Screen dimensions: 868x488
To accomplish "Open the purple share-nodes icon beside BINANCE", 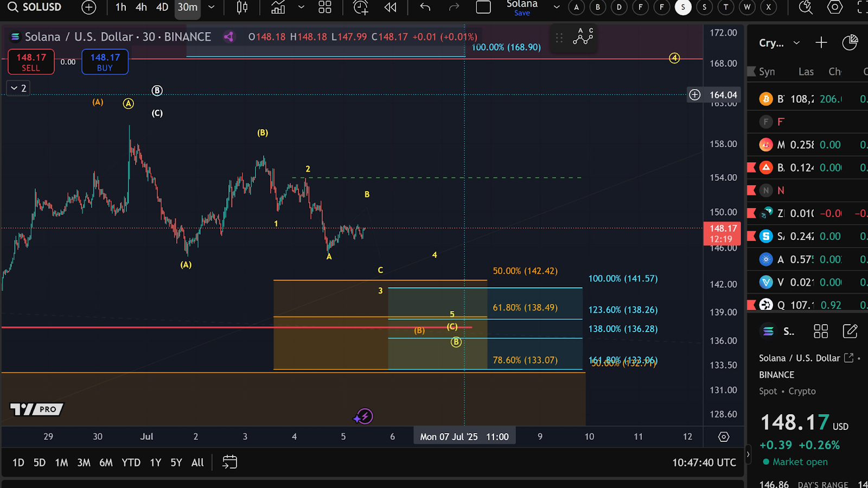I will pos(229,37).
